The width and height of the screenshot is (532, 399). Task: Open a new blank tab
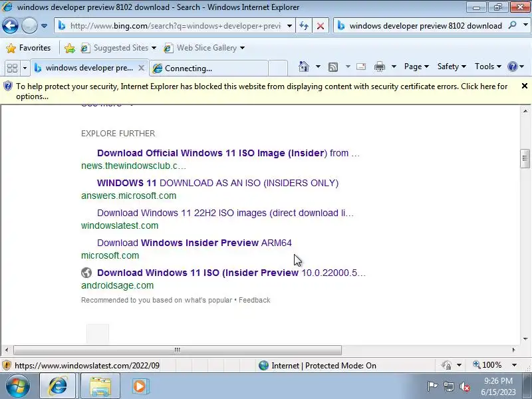point(278,68)
